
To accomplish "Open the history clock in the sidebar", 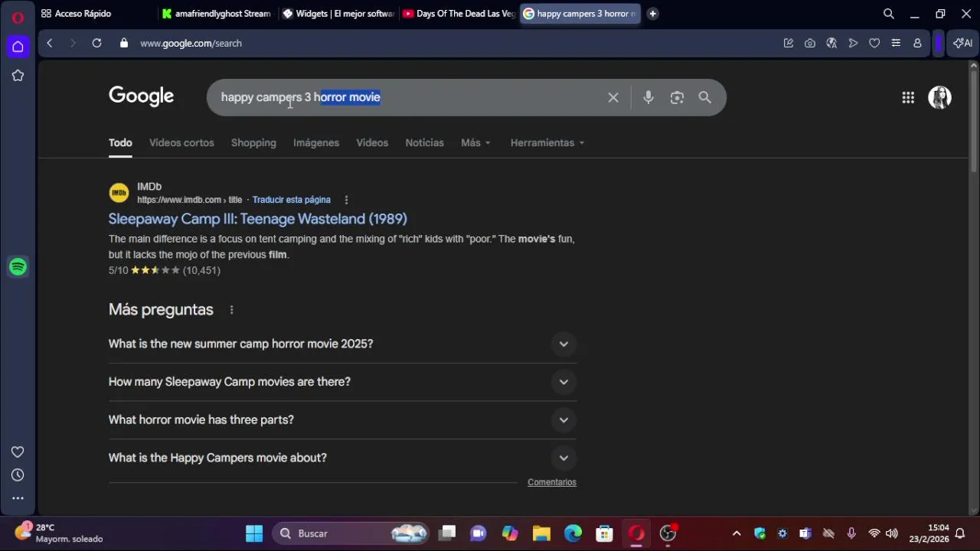I will (x=18, y=475).
